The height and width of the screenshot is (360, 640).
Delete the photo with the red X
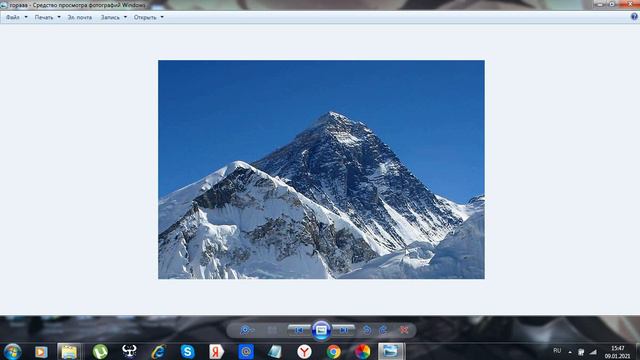coord(404,330)
